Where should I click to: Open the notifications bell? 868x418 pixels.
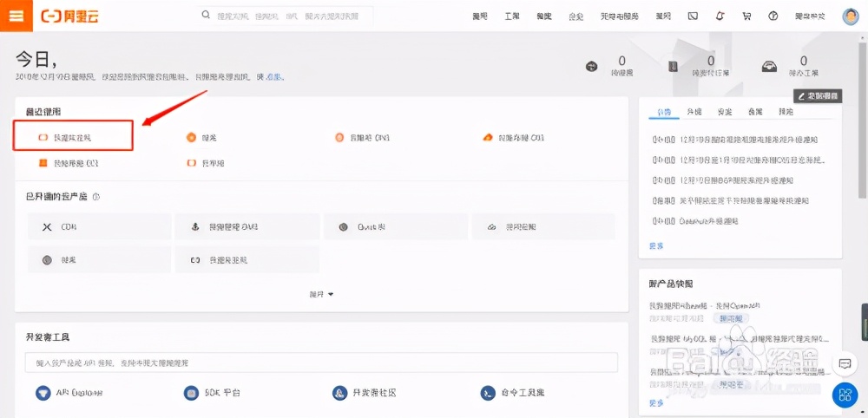pyautogui.click(x=720, y=16)
